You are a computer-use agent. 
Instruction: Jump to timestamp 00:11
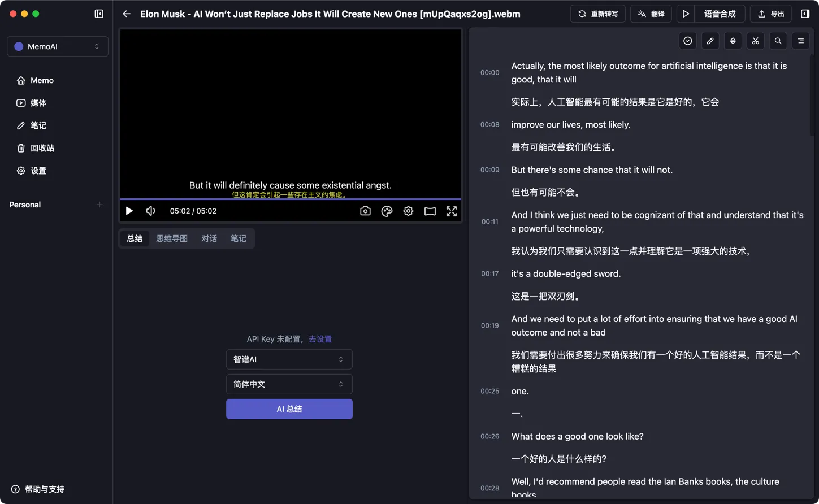[x=490, y=222]
